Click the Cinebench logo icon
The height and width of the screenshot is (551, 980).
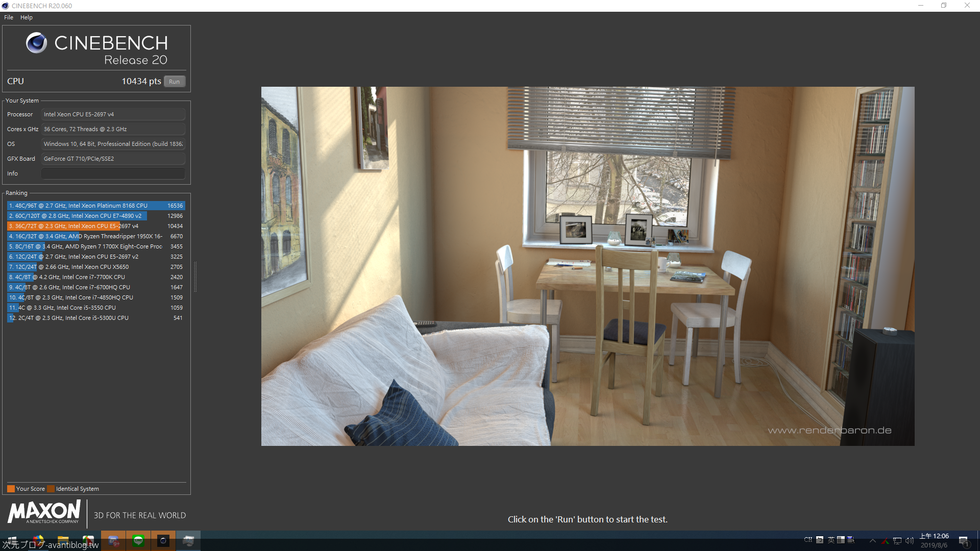click(x=36, y=43)
